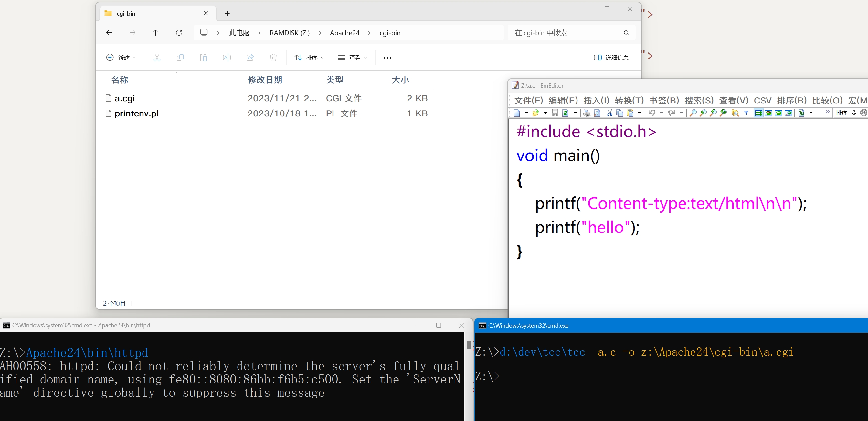The image size is (868, 421).
Task: Open the 插入(I) menu in EmEditor
Action: [596, 101]
